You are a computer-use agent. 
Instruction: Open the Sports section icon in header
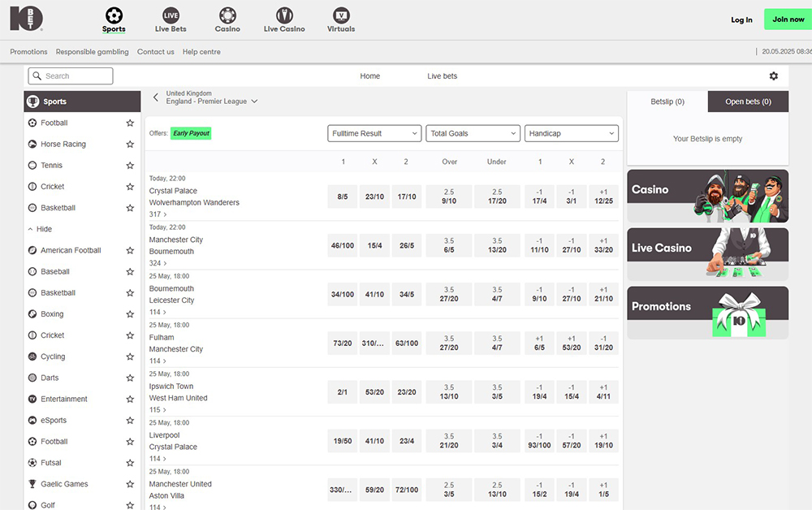pos(114,15)
